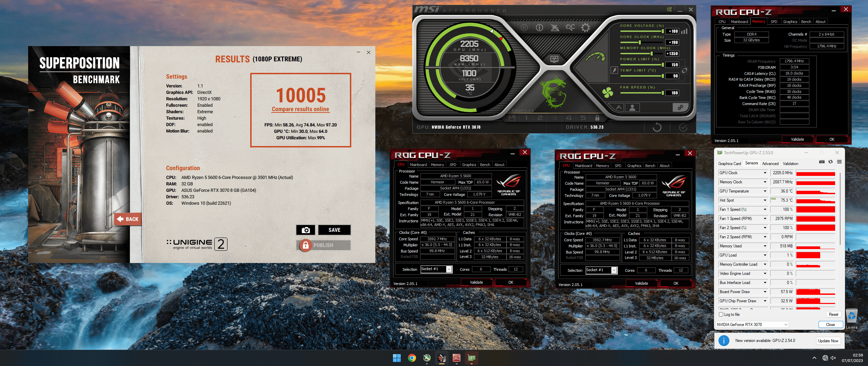
Task: Click GPU-Z Reset button
Action: click(833, 314)
